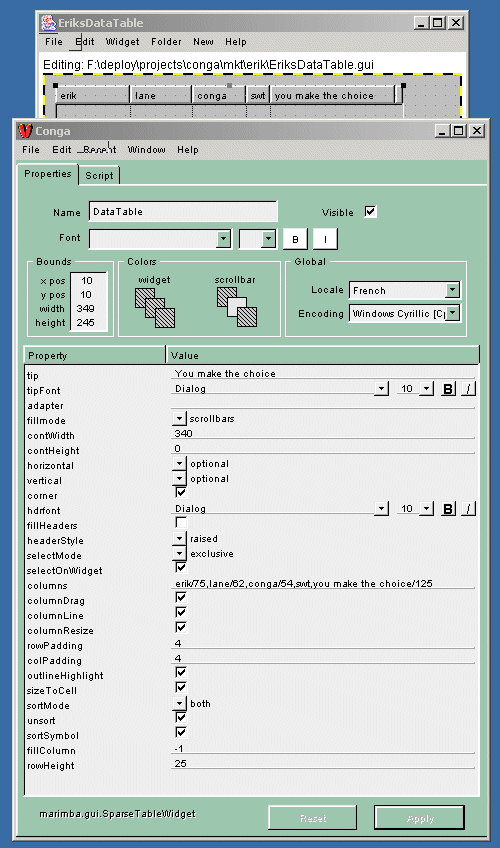
Task: Open hdrfont size 10 dropdown
Action: [x=426, y=509]
